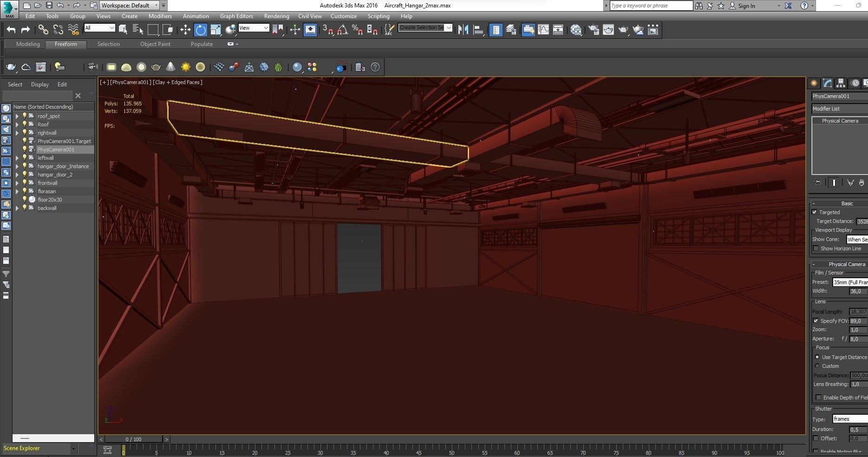868x457 pixels.
Task: Switch to the Motion command panel
Action: click(855, 83)
